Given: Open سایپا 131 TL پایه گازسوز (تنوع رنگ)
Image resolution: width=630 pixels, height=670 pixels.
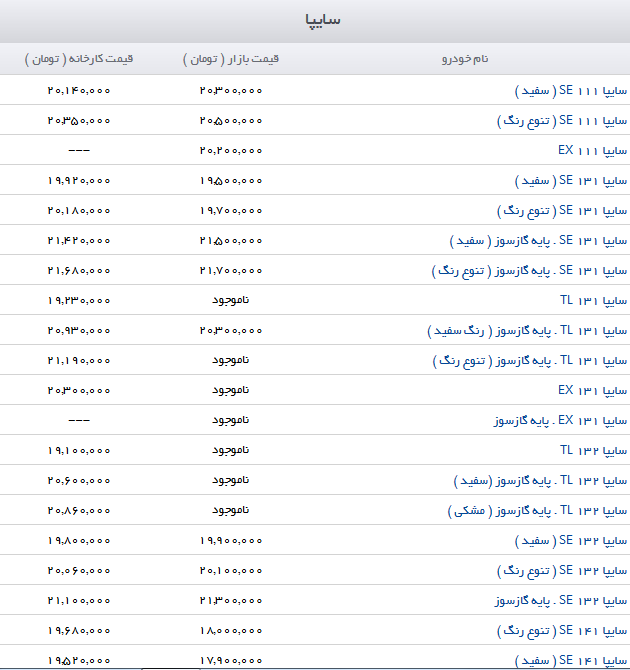Looking at the screenshot, I should tap(530, 361).
